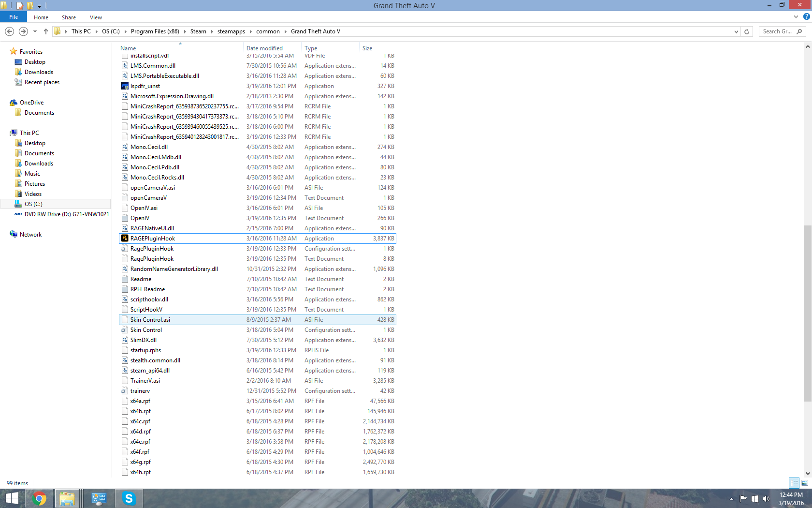Open Skype from the taskbar
Viewport: 812px width, 508px height.
click(129, 498)
